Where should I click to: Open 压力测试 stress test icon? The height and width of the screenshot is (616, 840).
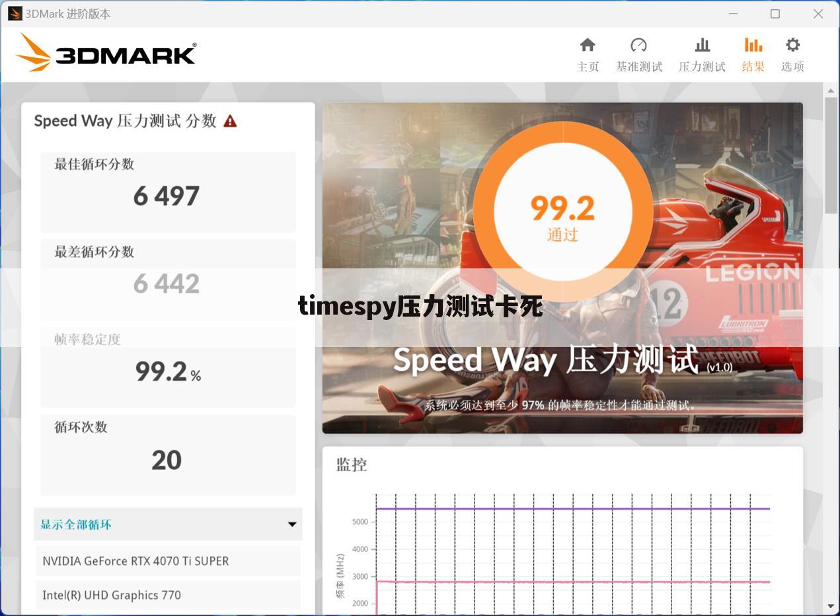click(702, 46)
